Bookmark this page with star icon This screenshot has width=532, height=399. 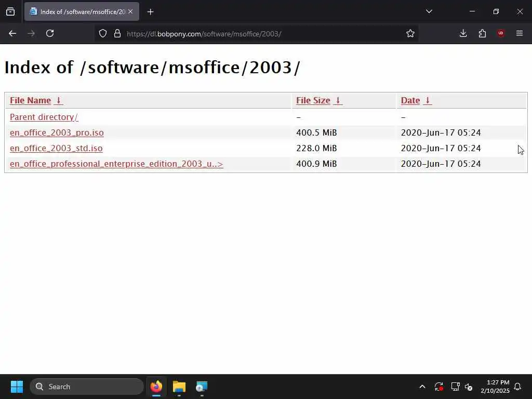pos(410,33)
